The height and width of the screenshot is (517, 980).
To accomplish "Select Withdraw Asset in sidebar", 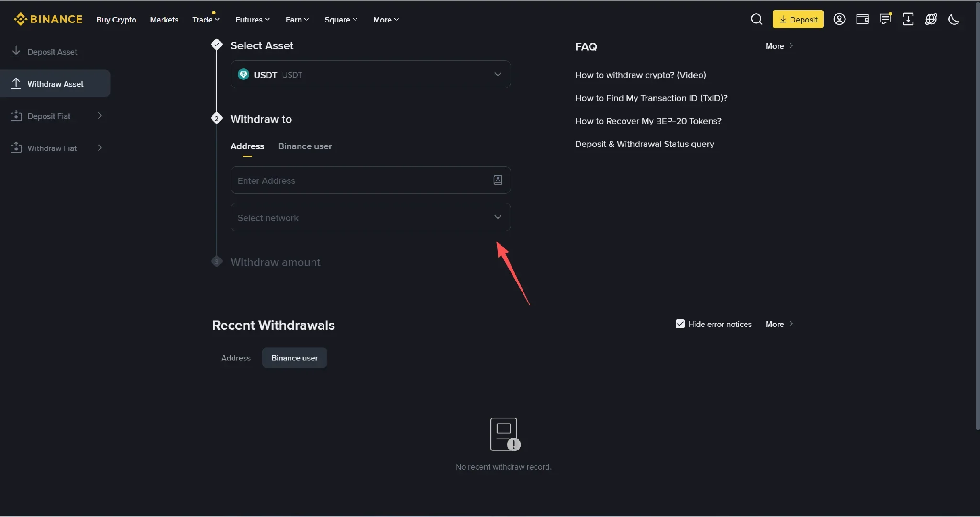I will (55, 83).
